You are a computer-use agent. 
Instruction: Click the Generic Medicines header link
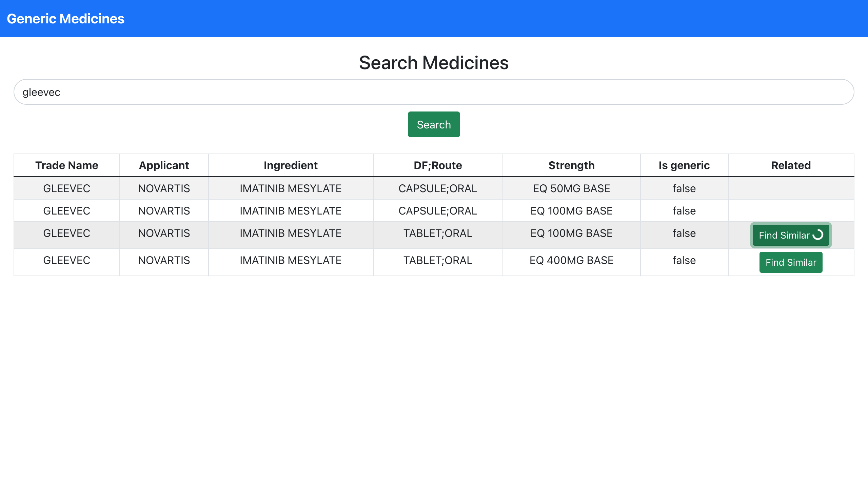pos(65,19)
